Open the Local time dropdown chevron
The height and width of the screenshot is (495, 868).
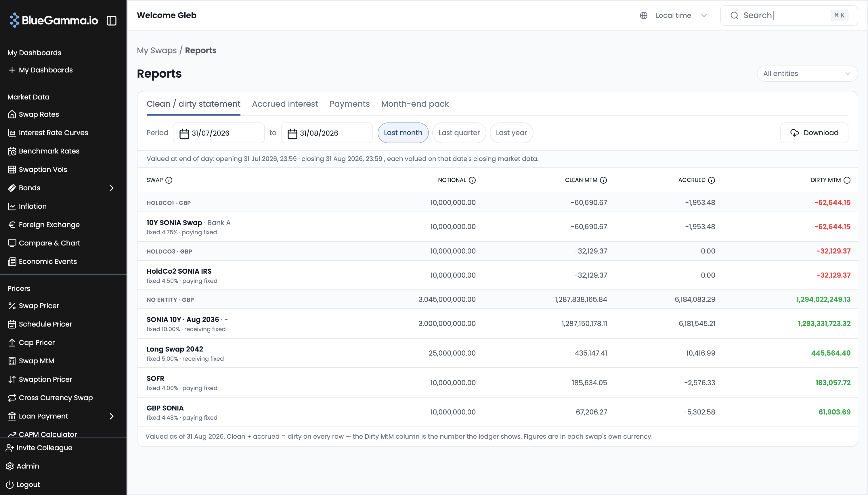(704, 16)
